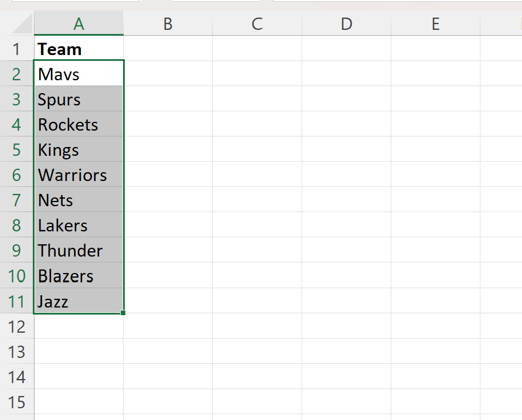Click the Warriors cell
The width and height of the screenshot is (522, 420).
tap(79, 175)
